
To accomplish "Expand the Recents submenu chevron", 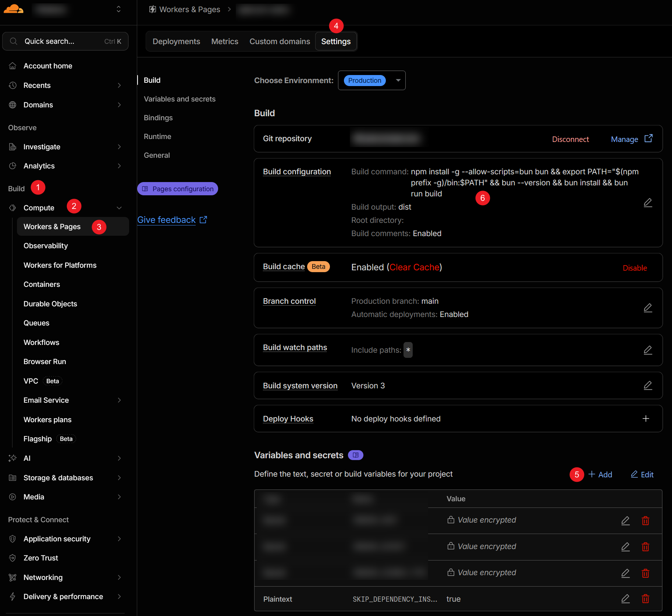I will (119, 85).
